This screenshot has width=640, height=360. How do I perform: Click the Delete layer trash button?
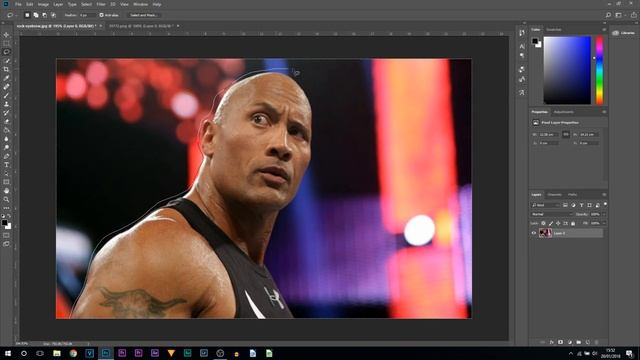click(x=597, y=342)
